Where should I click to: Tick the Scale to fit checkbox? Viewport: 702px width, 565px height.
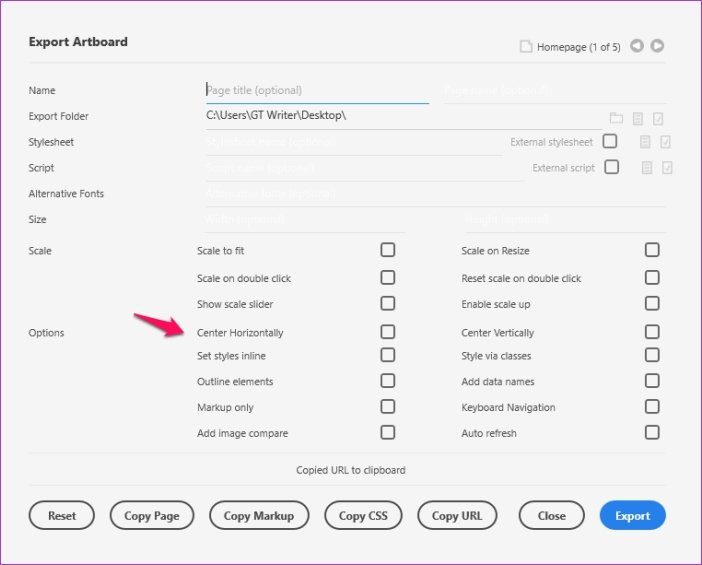[x=387, y=249]
